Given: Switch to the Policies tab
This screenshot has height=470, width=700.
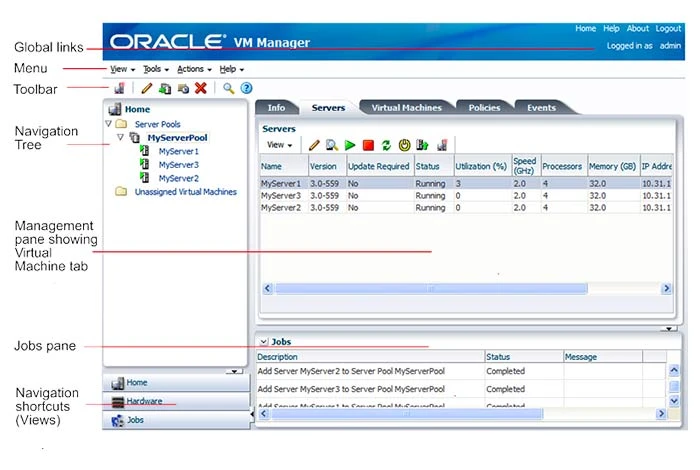Looking at the screenshot, I should tap(484, 108).
